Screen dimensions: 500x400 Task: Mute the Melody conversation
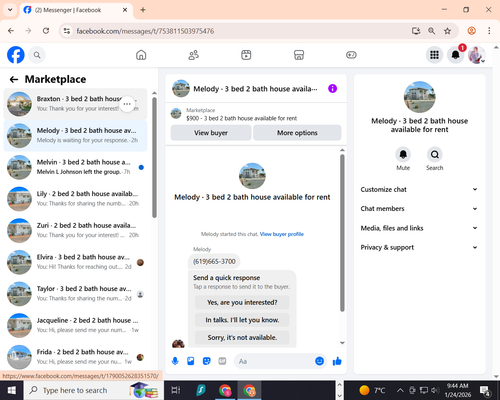pos(403,154)
